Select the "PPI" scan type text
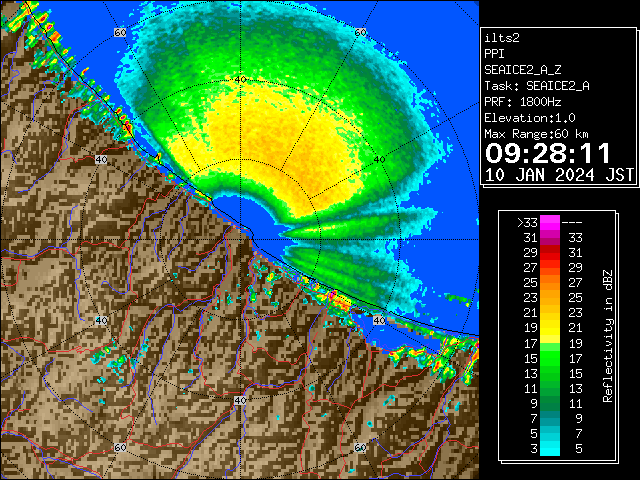The height and width of the screenshot is (480, 640). 494,54
